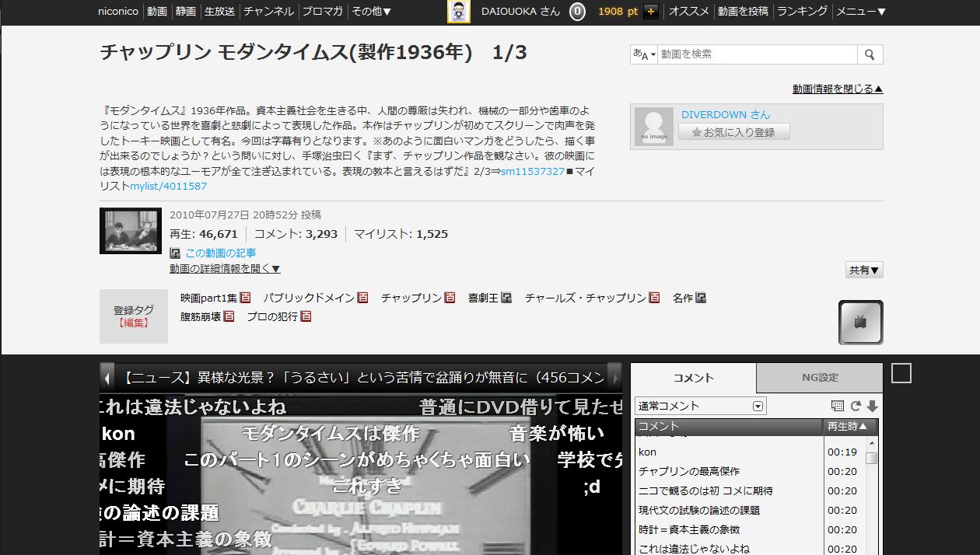Select the パブリックドメイン tag link
980x555 pixels.
coord(309,298)
